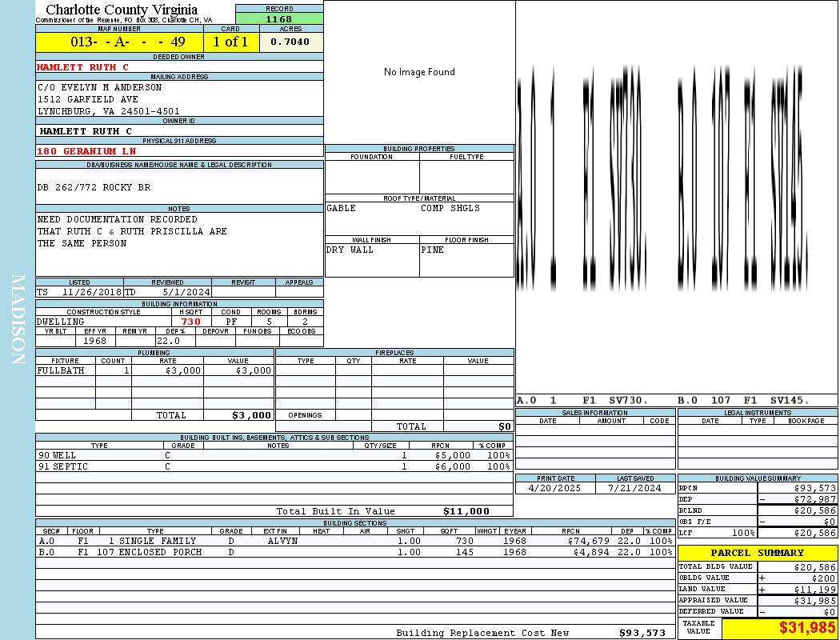This screenshot has height=640, width=840.
Task: Click the yellow PARCEL SUMMARY header
Action: click(x=758, y=553)
